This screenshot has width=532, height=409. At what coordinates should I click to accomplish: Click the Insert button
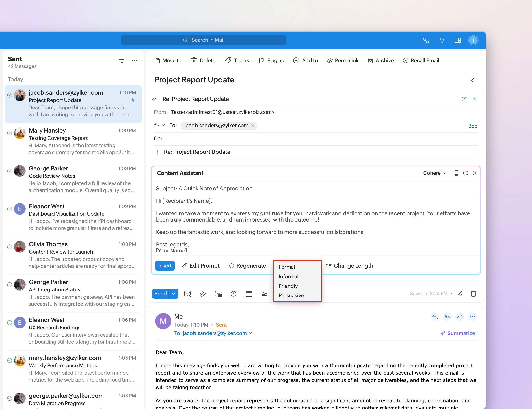click(x=165, y=266)
